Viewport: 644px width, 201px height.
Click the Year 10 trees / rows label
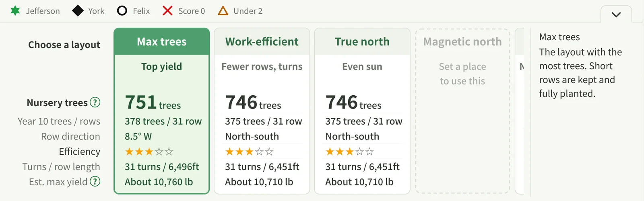[59, 121]
